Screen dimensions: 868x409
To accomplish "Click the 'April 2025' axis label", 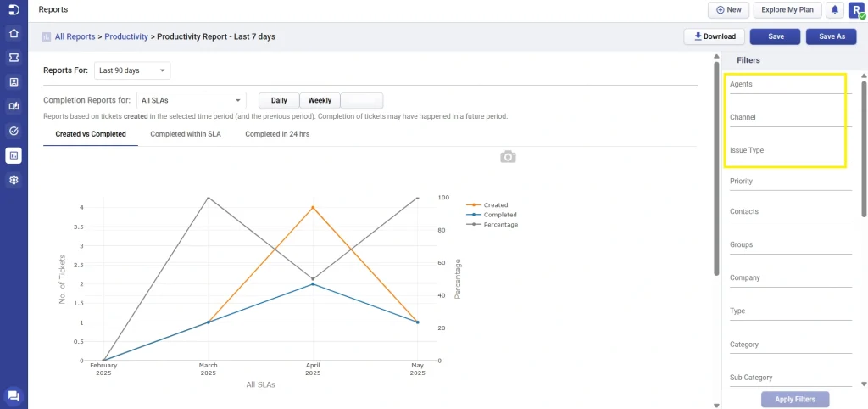I will (x=314, y=369).
